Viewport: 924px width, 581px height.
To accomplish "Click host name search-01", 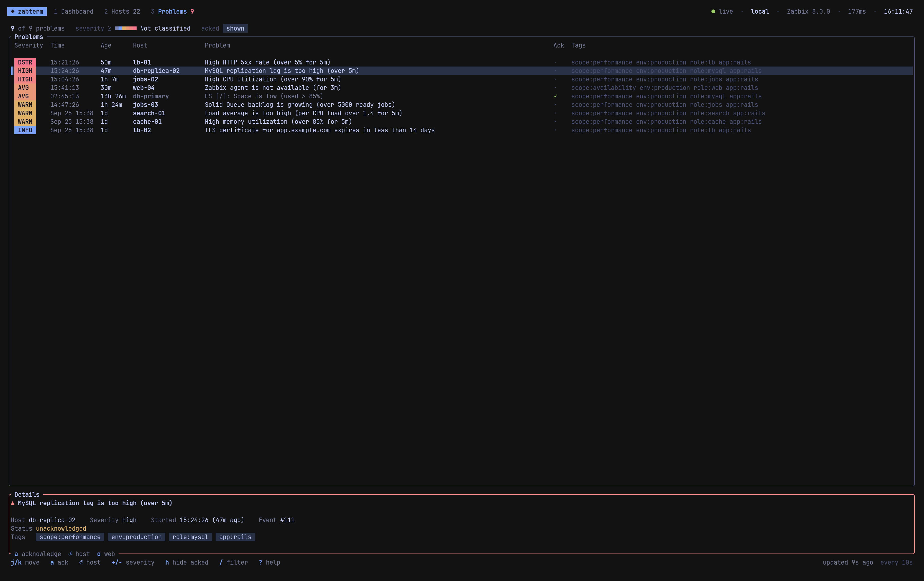I will tap(149, 113).
